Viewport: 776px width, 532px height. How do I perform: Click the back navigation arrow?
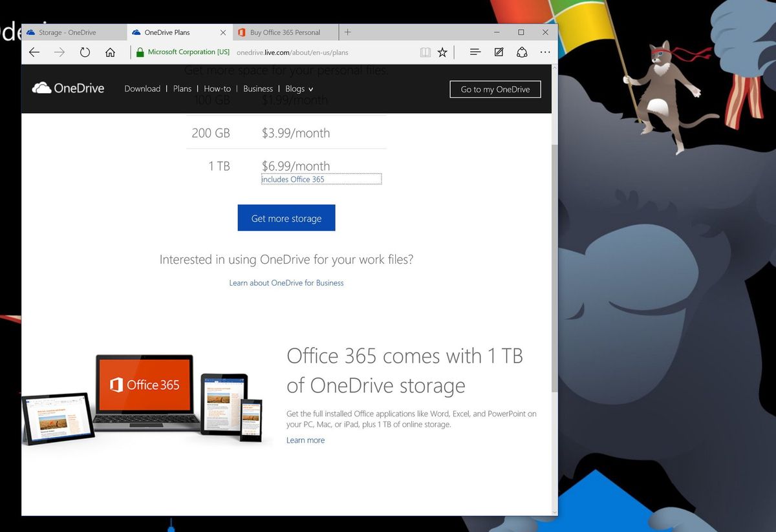point(34,52)
